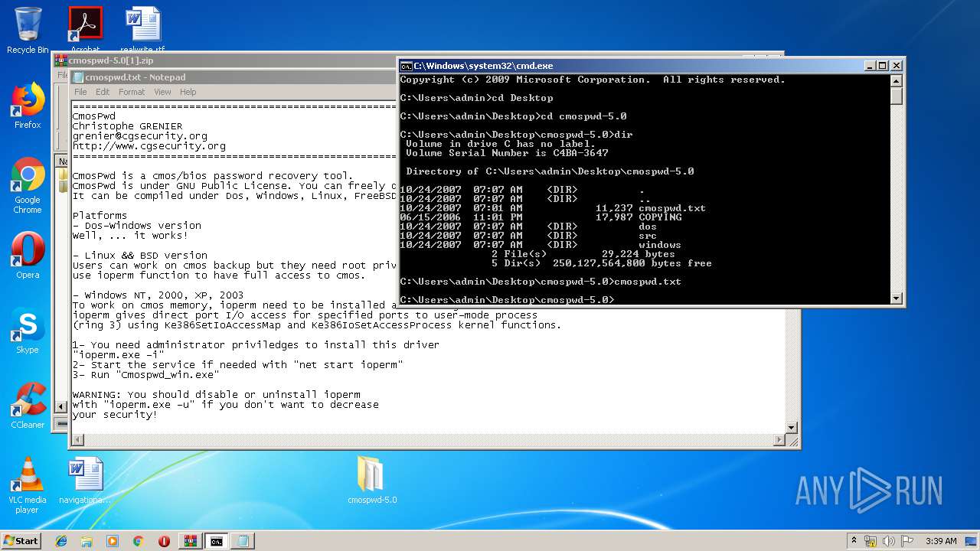980x551 pixels.
Task: Open Windows Media Player taskbar icon
Action: click(x=113, y=541)
